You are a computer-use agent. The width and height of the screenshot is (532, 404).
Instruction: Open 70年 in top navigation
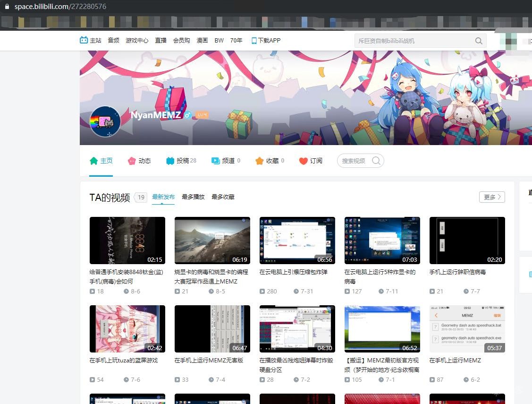[236, 41]
